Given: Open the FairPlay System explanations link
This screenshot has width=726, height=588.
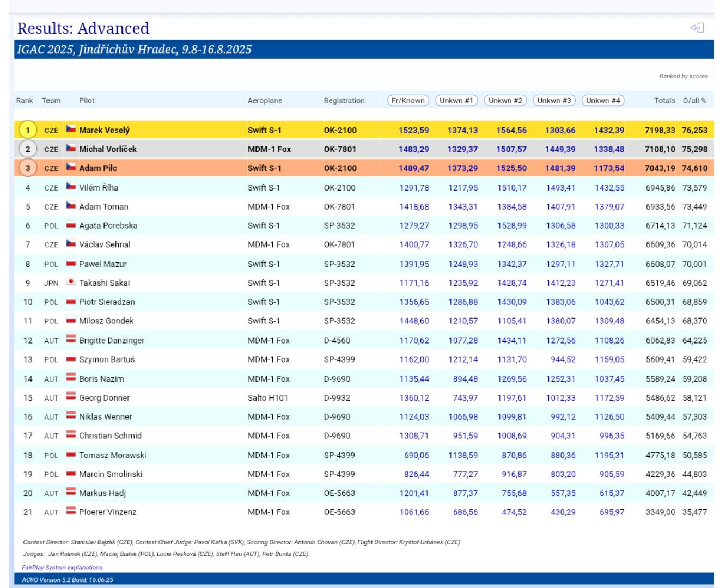Looking at the screenshot, I should (x=62, y=567).
